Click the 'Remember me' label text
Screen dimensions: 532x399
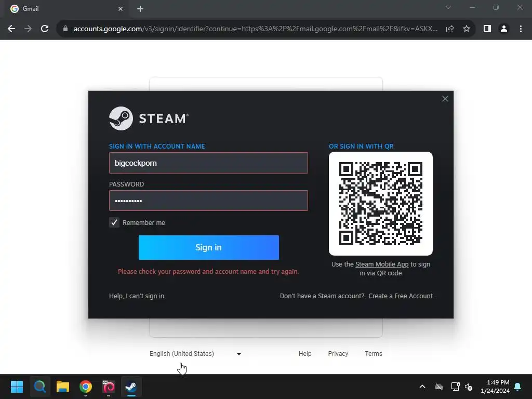click(x=143, y=222)
